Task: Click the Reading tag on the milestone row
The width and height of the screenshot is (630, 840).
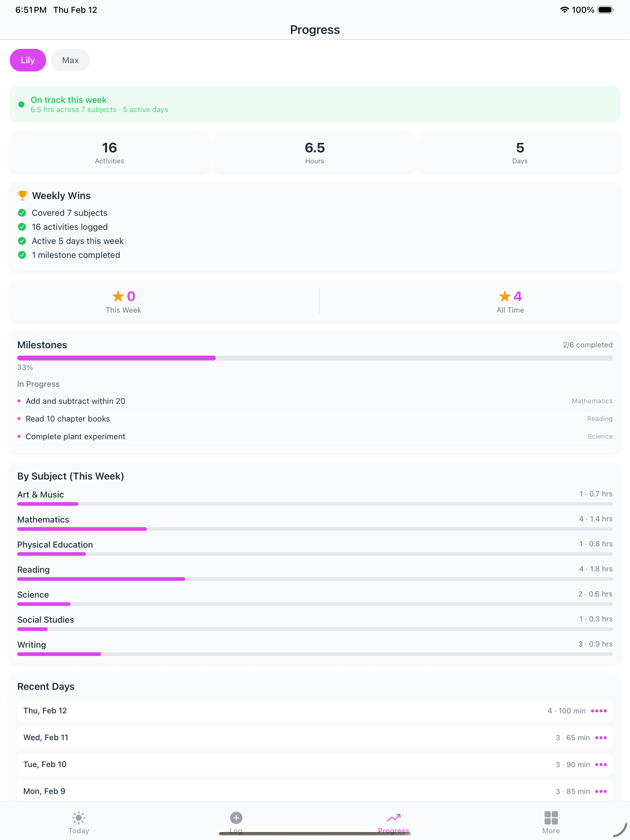Action: (x=599, y=418)
